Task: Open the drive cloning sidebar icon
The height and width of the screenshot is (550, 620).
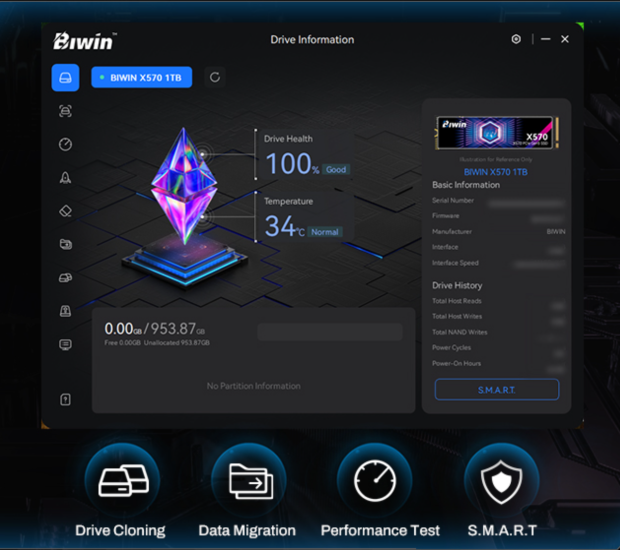Action: (65, 278)
